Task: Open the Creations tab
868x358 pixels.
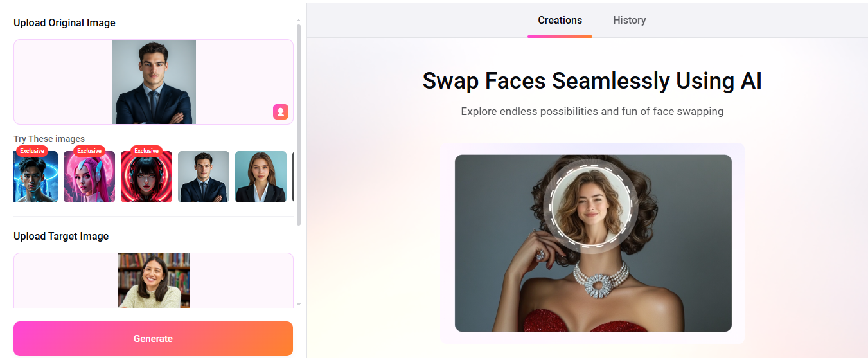Action: click(560, 20)
